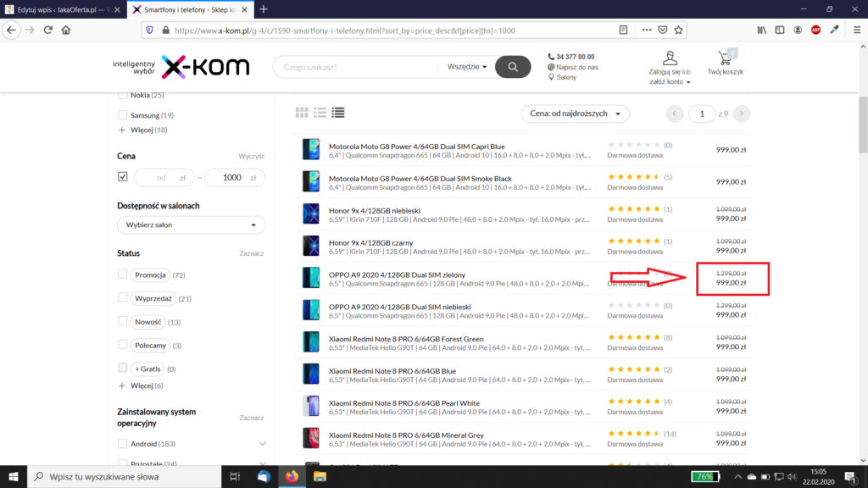Bookmark this page with the star icon
Image resolution: width=868 pixels, height=488 pixels.
click(679, 30)
